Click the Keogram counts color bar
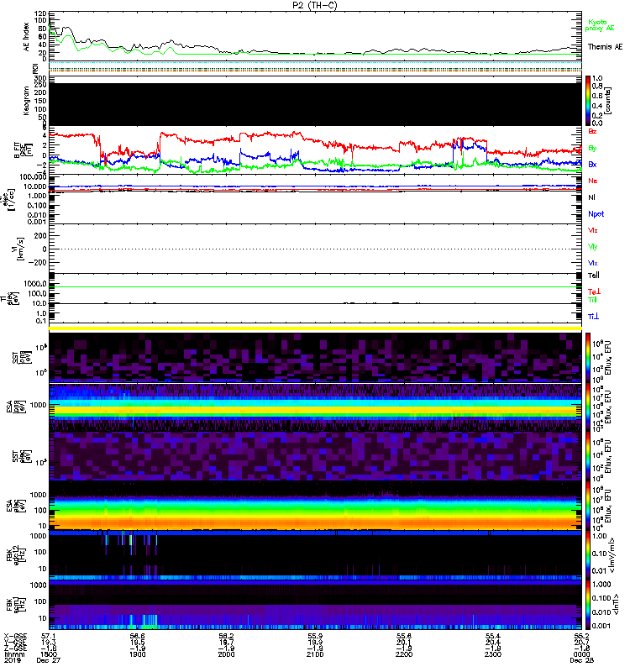The image size is (630, 672). (587, 101)
